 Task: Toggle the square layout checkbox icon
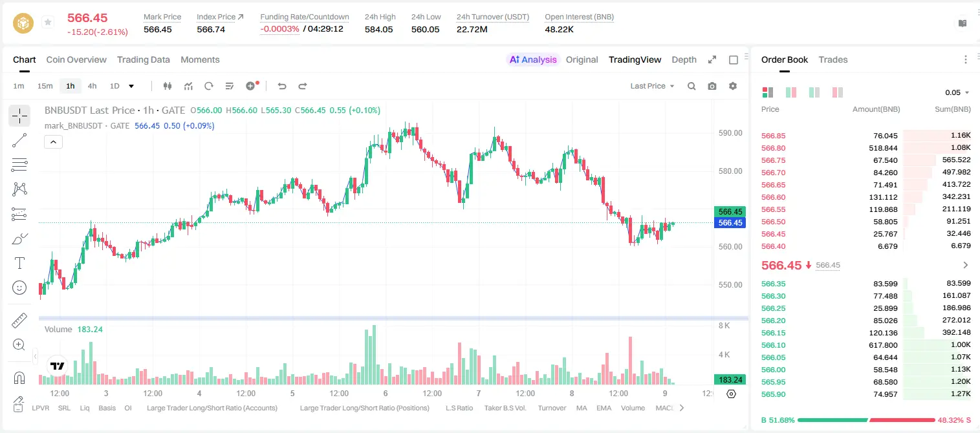734,60
